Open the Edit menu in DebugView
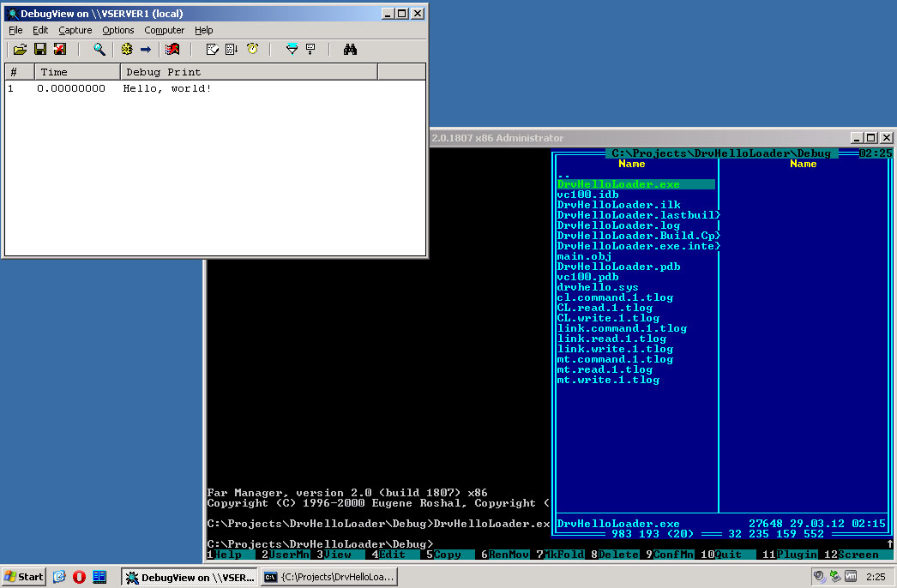This screenshot has height=588, width=897. [40, 30]
